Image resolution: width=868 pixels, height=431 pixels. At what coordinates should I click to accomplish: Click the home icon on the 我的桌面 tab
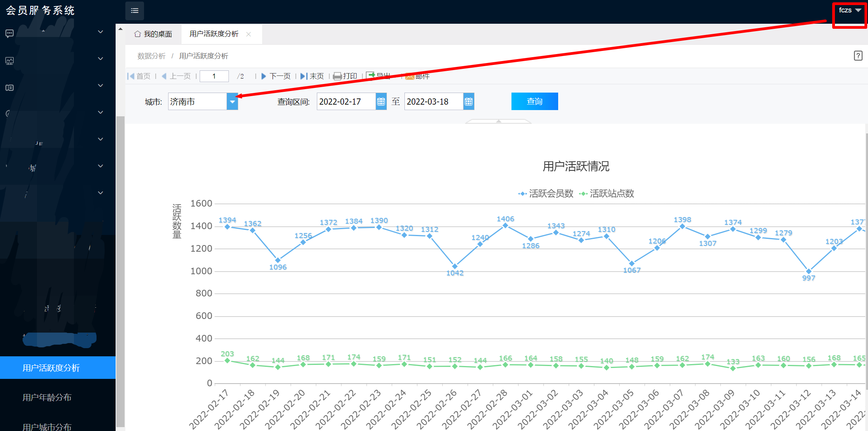pyautogui.click(x=137, y=34)
